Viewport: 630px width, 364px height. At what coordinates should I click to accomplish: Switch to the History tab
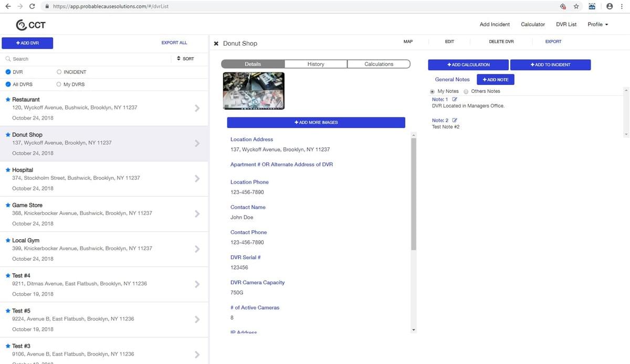coord(316,64)
